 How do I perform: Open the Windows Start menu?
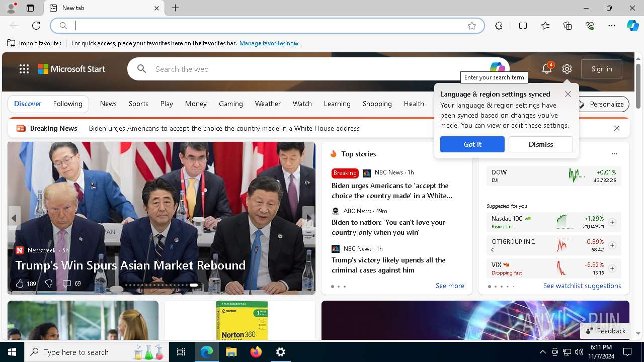point(12,352)
